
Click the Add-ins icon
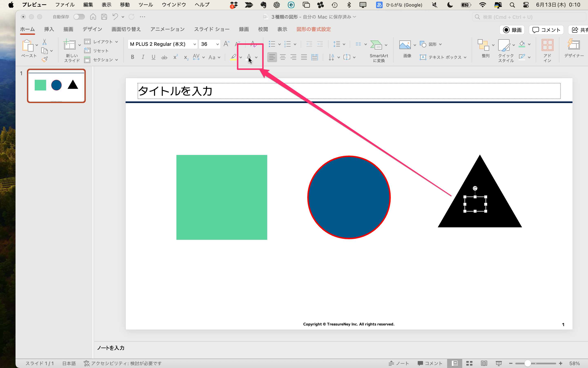click(x=547, y=45)
